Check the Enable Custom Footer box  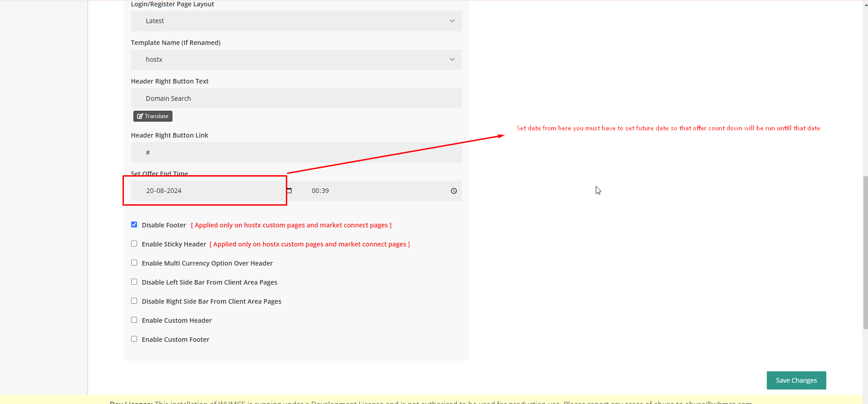(134, 339)
